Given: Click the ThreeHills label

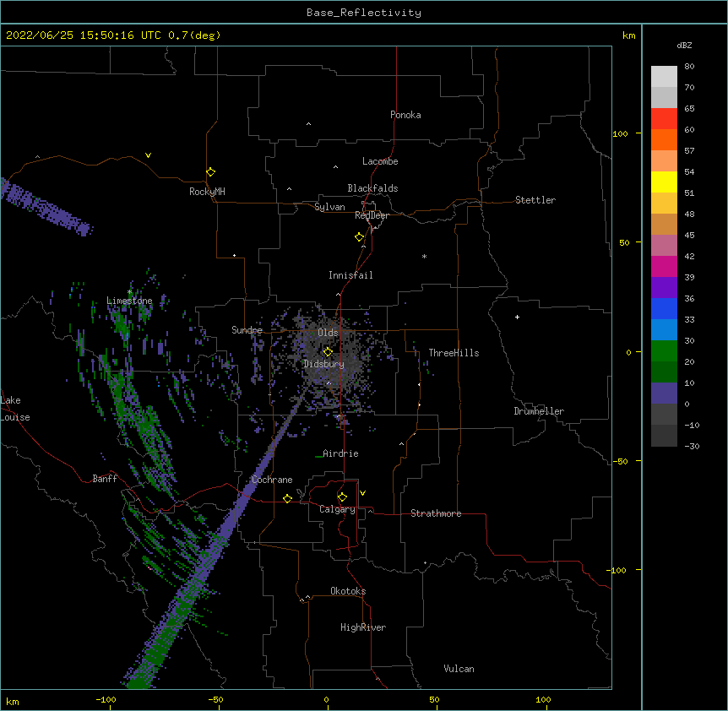Looking at the screenshot, I should (x=454, y=353).
